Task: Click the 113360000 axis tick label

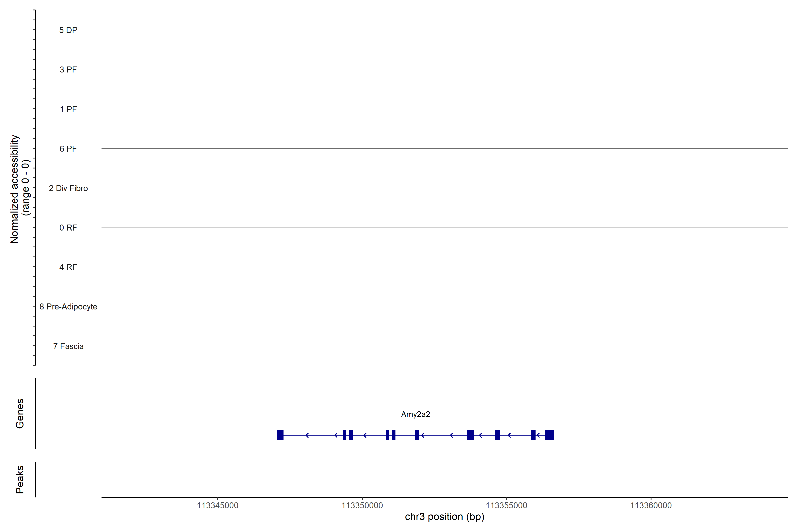Action: click(651, 506)
